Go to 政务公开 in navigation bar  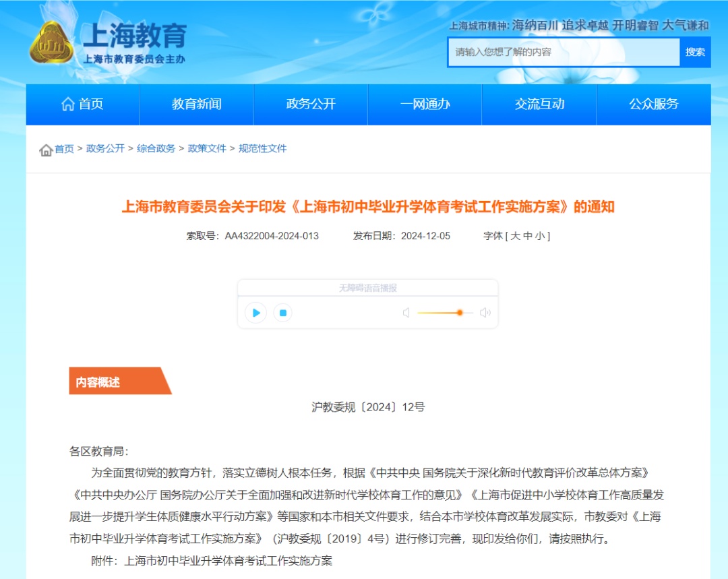311,104
